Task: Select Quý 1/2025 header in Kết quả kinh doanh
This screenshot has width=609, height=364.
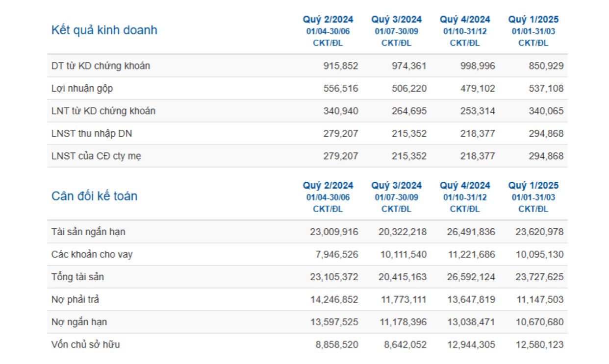Action: pos(533,20)
